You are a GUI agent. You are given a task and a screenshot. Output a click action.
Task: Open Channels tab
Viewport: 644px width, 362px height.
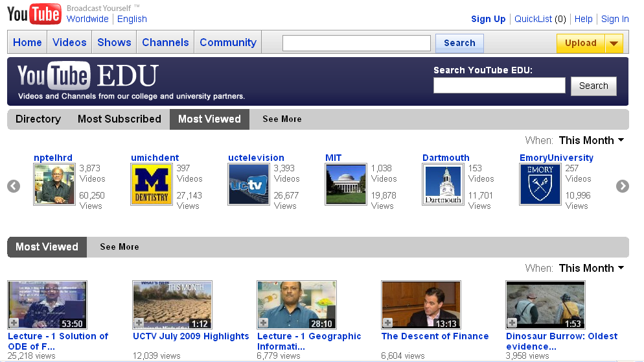165,42
